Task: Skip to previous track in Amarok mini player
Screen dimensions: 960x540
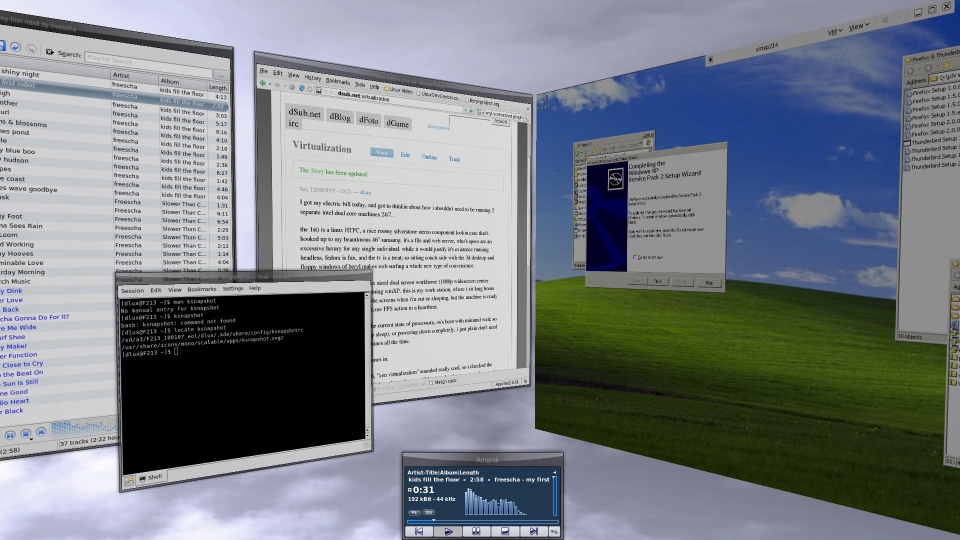Action: 419,530
